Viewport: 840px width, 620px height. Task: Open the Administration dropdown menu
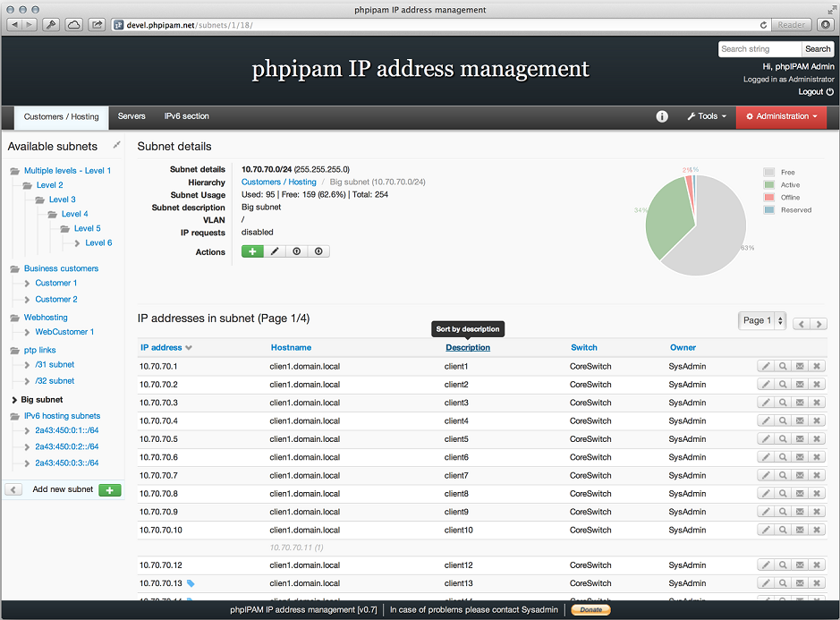(782, 116)
